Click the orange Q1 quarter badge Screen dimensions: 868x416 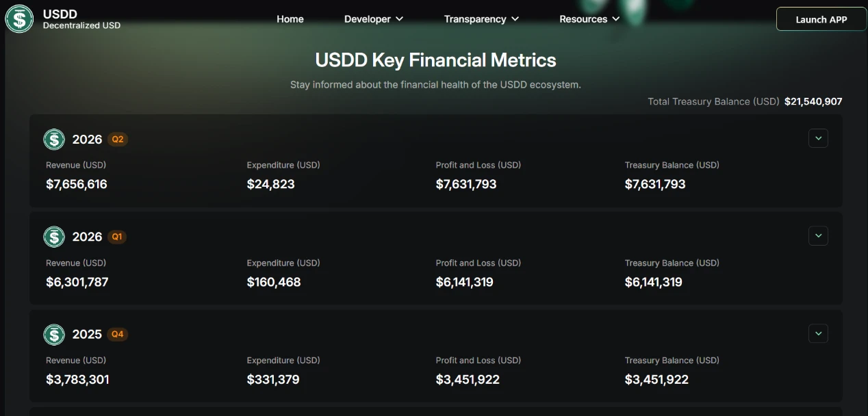117,237
